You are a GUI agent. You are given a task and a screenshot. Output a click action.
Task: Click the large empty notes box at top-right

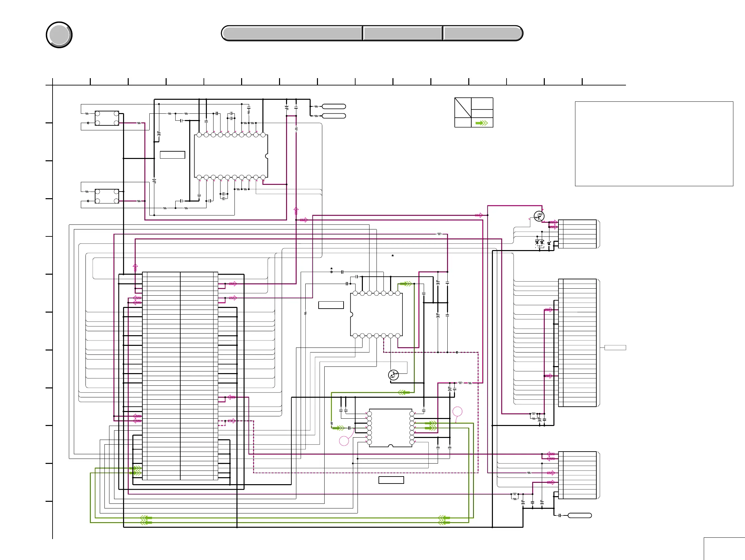(654, 144)
